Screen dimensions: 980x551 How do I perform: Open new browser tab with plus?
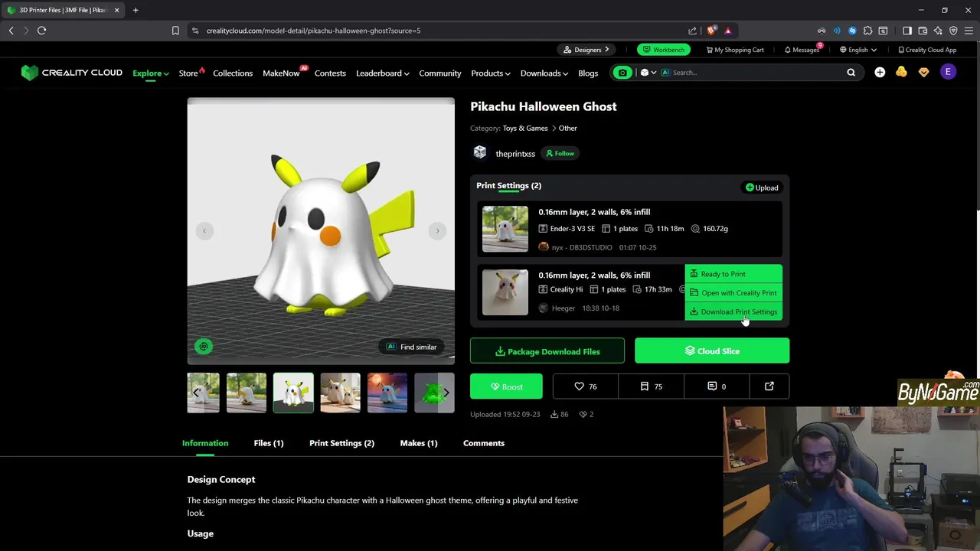(136, 10)
